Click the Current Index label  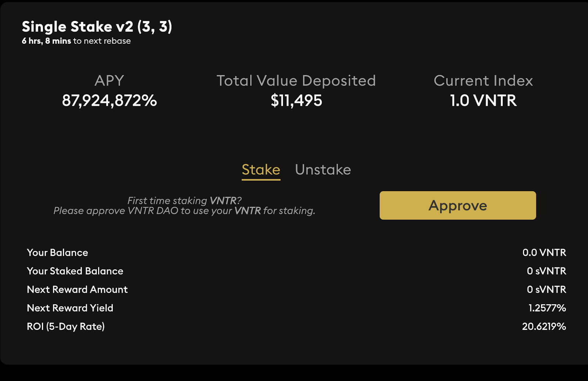[483, 81]
